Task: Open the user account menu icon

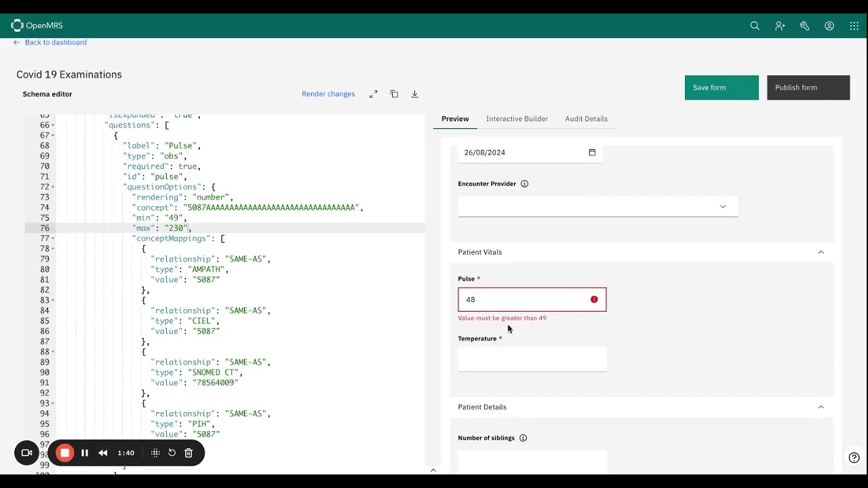Action: [829, 26]
